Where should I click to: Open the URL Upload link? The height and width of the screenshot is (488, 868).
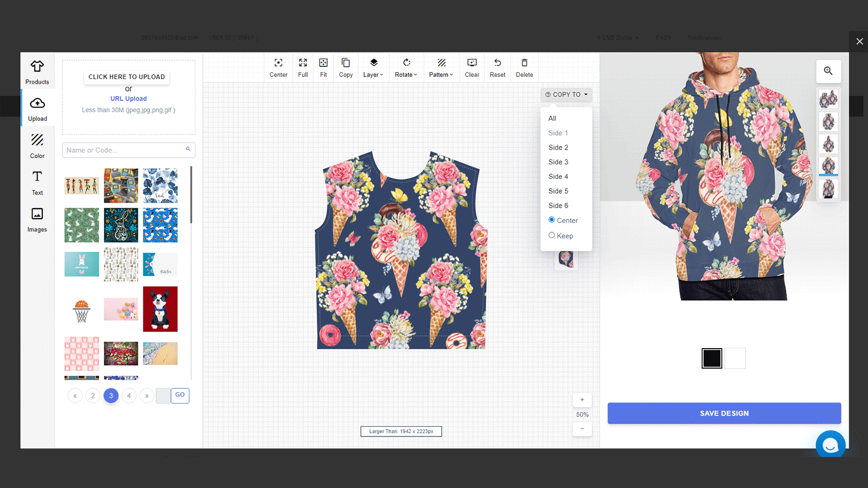coord(128,98)
